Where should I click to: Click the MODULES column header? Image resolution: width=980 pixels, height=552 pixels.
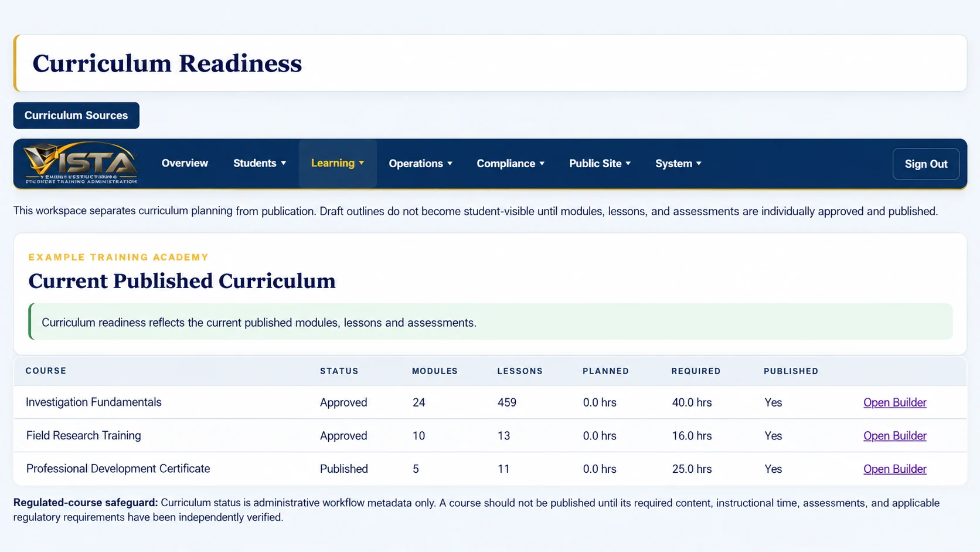pos(435,371)
